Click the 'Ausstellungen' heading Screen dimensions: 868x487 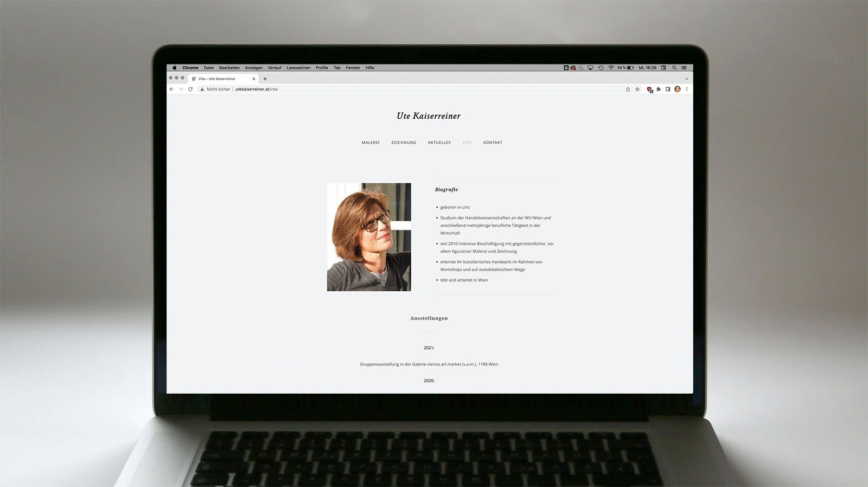429,318
